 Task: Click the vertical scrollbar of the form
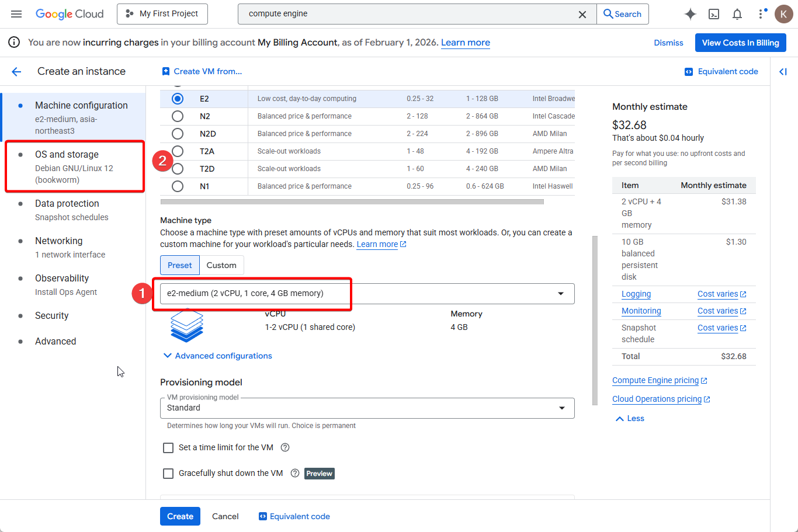pyautogui.click(x=595, y=320)
